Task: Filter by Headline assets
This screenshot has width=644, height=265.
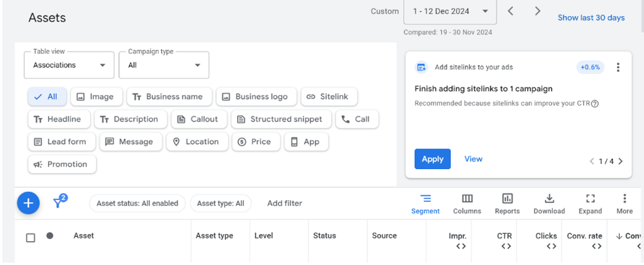Action: tap(59, 120)
